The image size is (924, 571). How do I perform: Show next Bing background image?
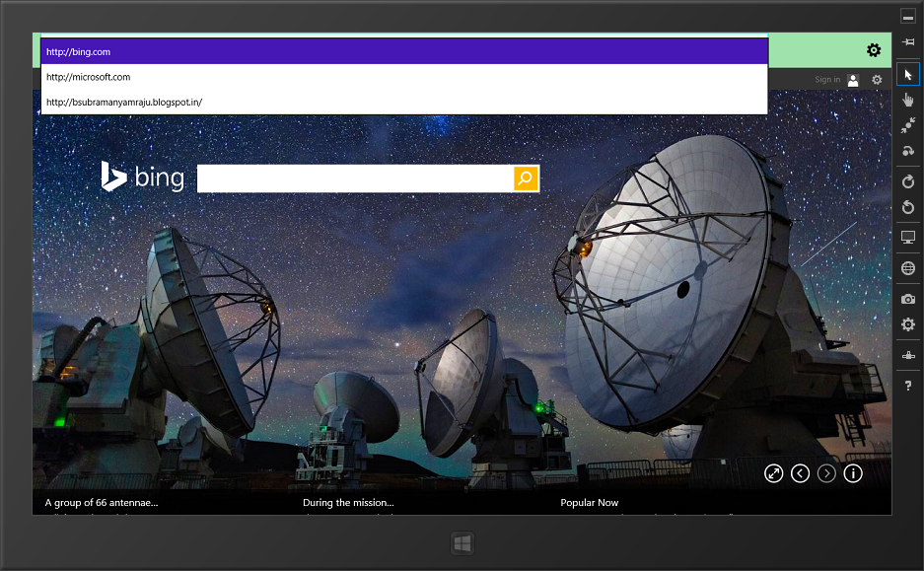pyautogui.click(x=826, y=473)
